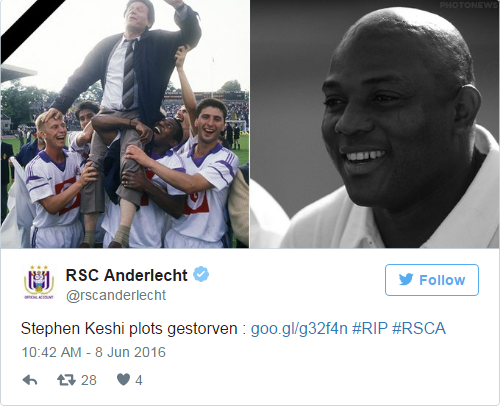Click the Twitter bird in Follow button
501x410 pixels.
[x=406, y=280]
